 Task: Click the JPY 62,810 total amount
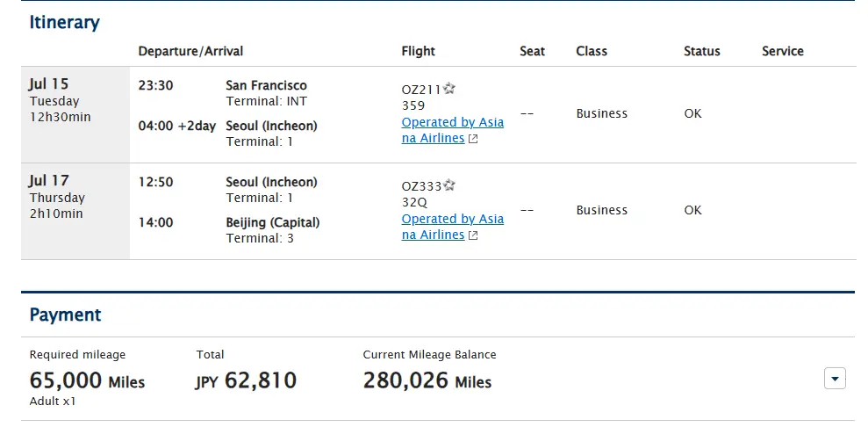point(247,380)
